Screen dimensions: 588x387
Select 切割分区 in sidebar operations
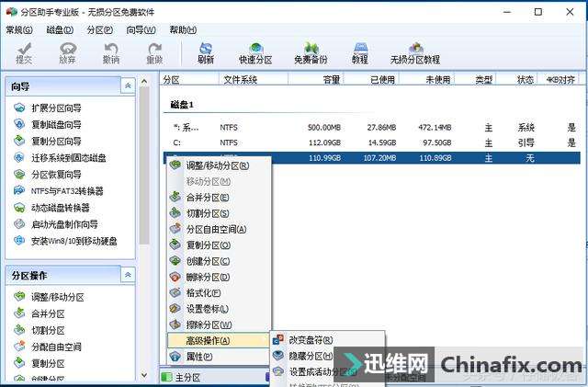click(39, 330)
